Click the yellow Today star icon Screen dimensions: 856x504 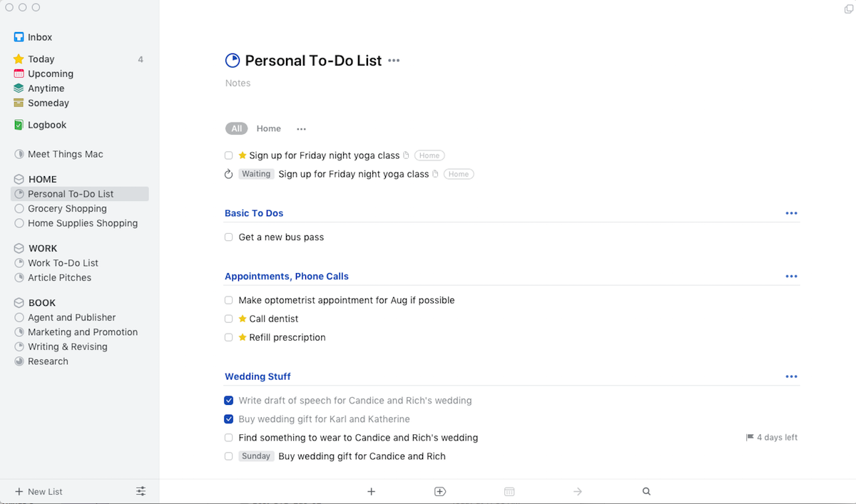[19, 59]
